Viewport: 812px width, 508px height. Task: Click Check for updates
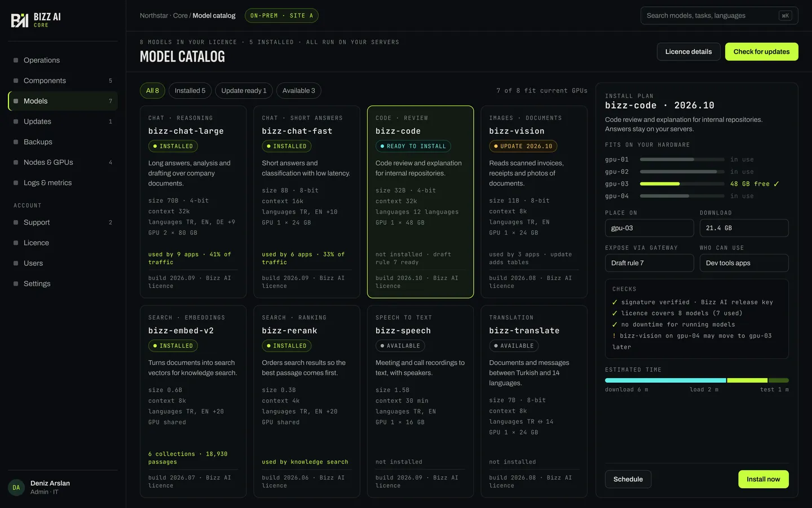761,52
